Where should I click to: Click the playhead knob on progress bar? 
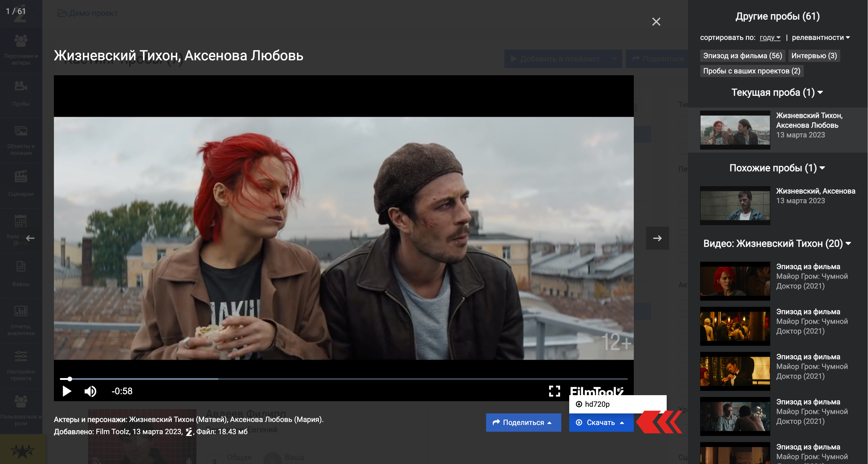pyautogui.click(x=70, y=379)
